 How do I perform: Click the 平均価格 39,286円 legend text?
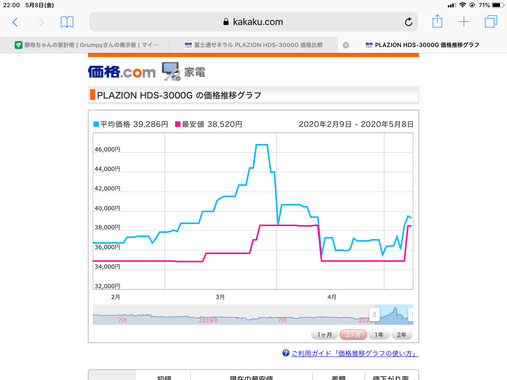point(134,124)
